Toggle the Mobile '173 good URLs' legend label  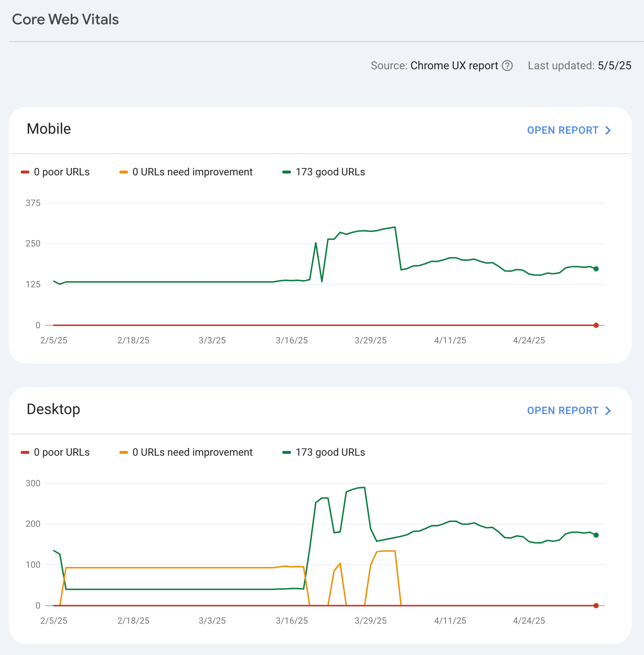click(330, 172)
